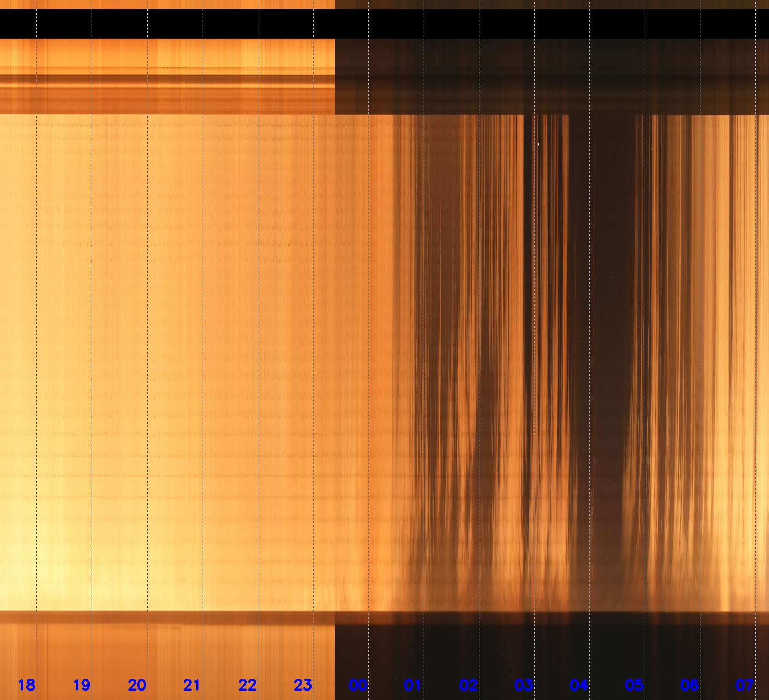This screenshot has width=769, height=700.
Task: Click the solid black band at top
Action: tap(384, 24)
